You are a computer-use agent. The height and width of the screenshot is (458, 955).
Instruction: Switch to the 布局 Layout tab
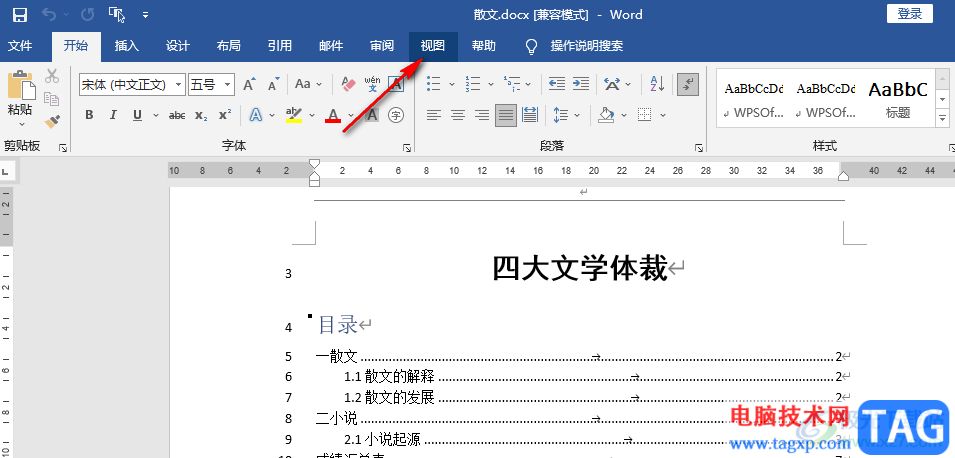pyautogui.click(x=228, y=46)
